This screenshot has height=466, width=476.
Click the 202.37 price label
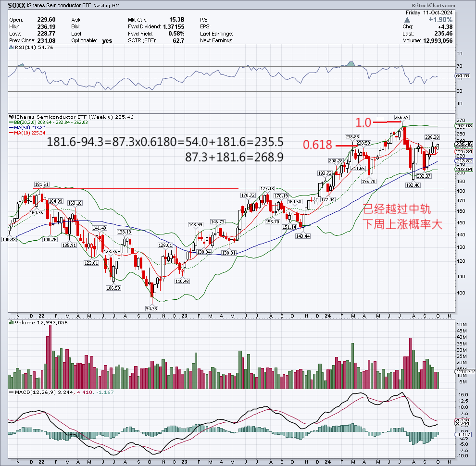pyautogui.click(x=424, y=176)
